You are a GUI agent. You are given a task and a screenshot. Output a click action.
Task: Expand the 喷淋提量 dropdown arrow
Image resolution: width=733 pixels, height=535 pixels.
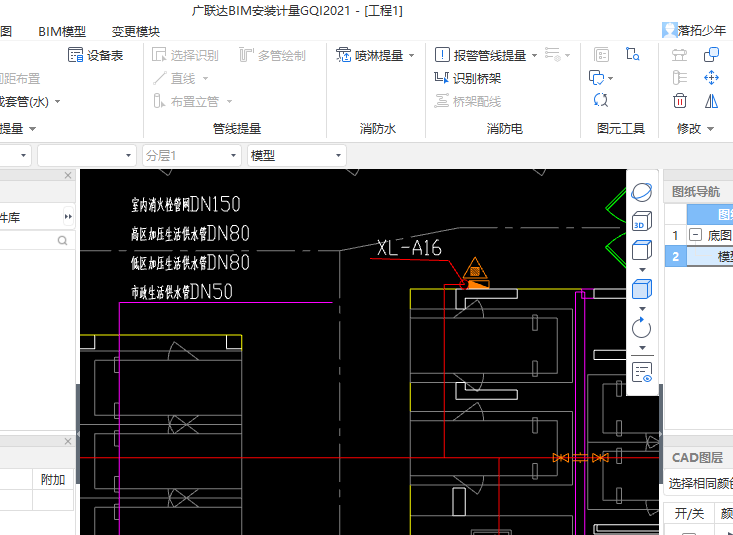411,56
